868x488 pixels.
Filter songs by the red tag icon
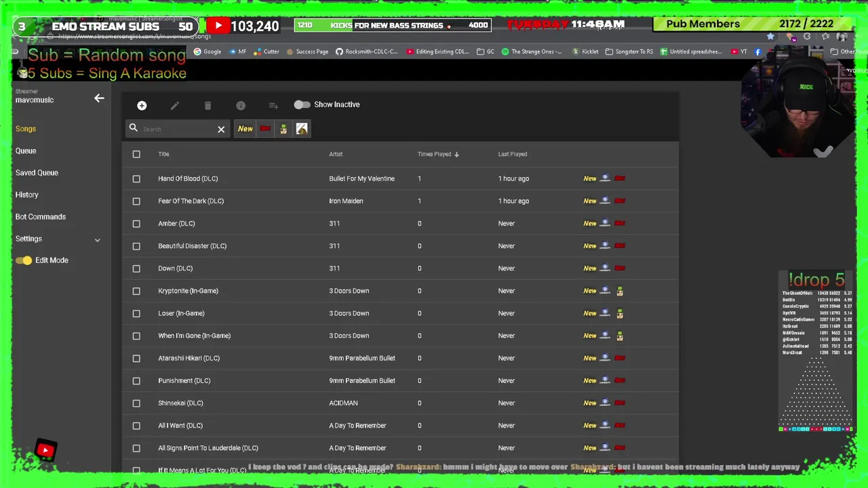(265, 129)
